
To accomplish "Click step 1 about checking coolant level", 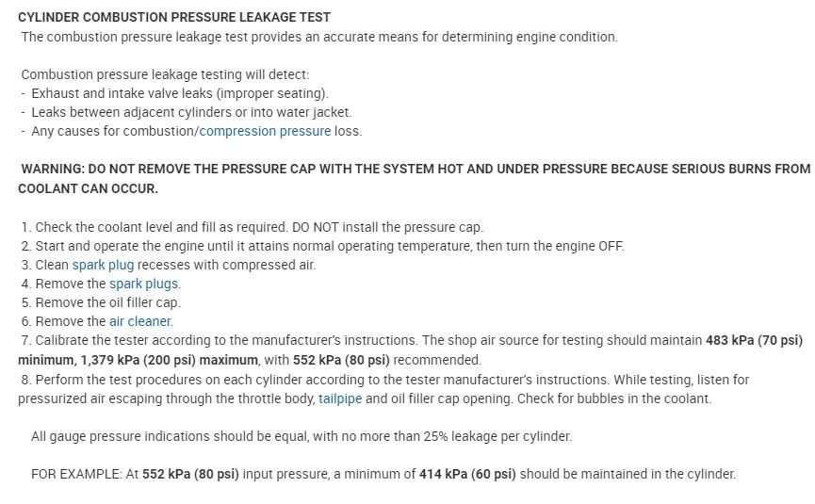I will pos(252,227).
